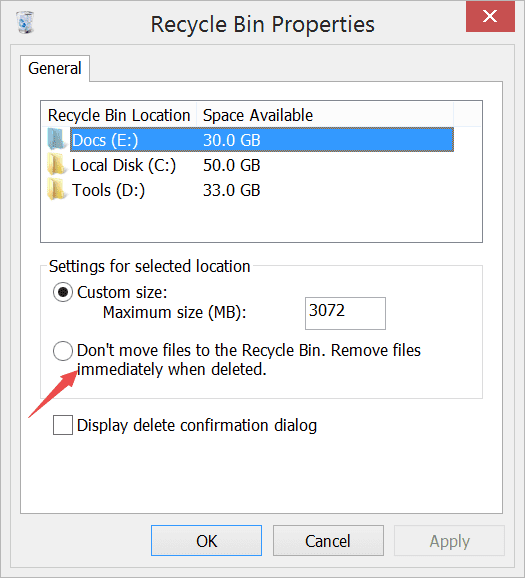525x578 pixels.
Task: Open the General tab
Action: tap(55, 69)
